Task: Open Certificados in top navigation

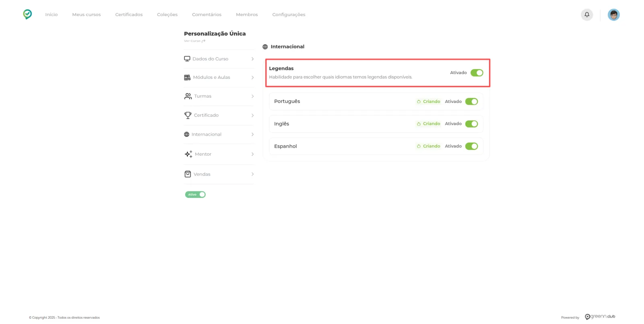Action: 129,14
